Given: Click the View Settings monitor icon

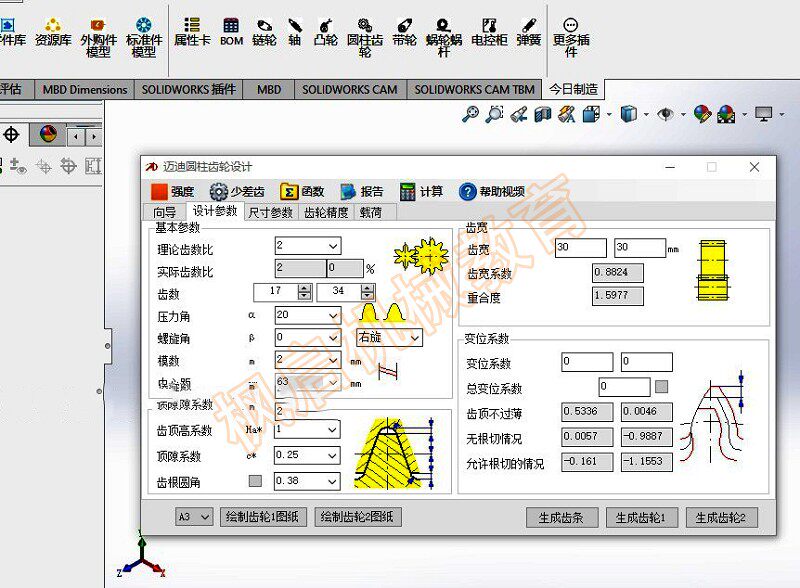Looking at the screenshot, I should 764,114.
